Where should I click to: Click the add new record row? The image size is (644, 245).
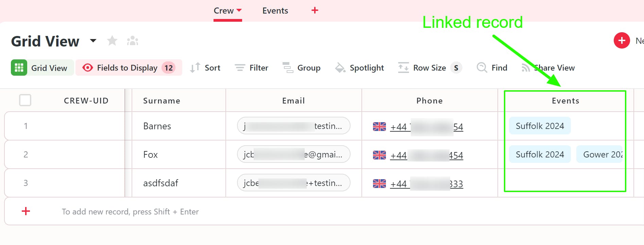tap(130, 212)
